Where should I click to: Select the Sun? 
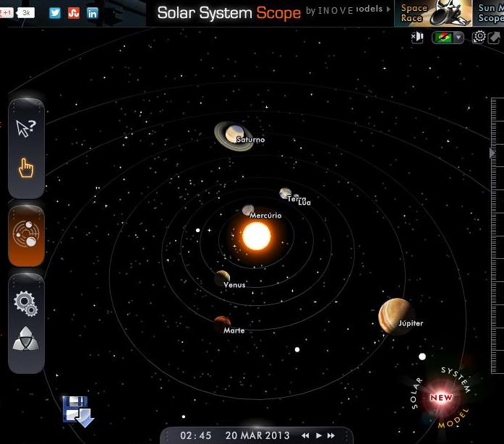(x=257, y=236)
